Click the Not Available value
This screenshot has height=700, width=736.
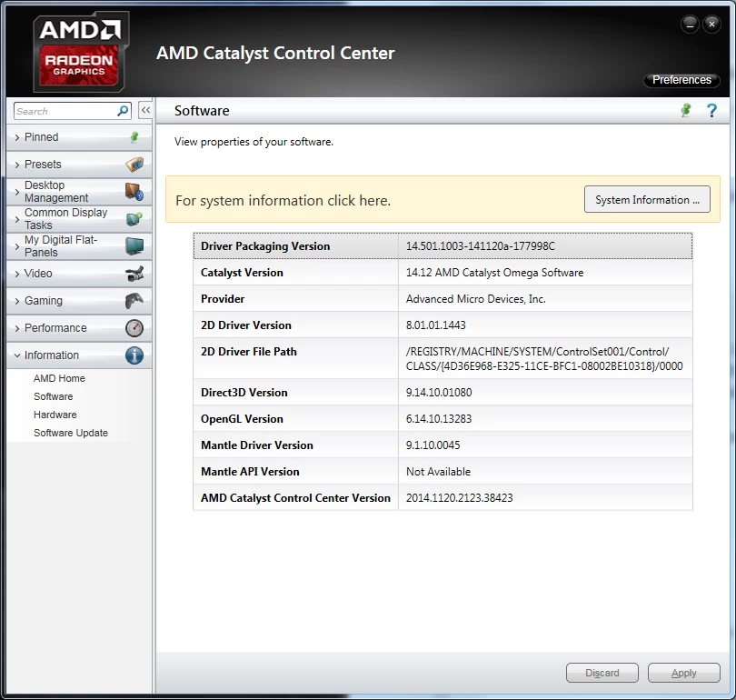(x=438, y=471)
